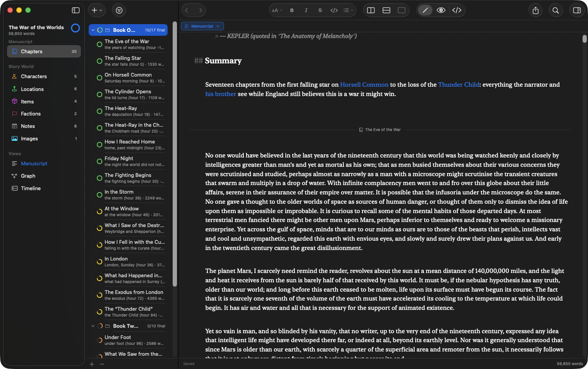Viewport: 588px width, 369px height.
Task: Toggle status circle for Under Foot
Action: [100, 340]
